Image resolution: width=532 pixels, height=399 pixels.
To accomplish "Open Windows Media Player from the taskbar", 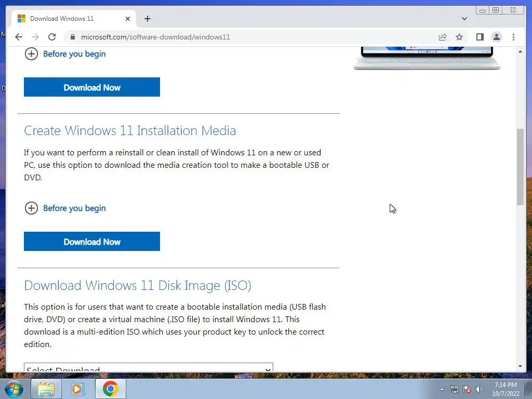I will [x=77, y=389].
